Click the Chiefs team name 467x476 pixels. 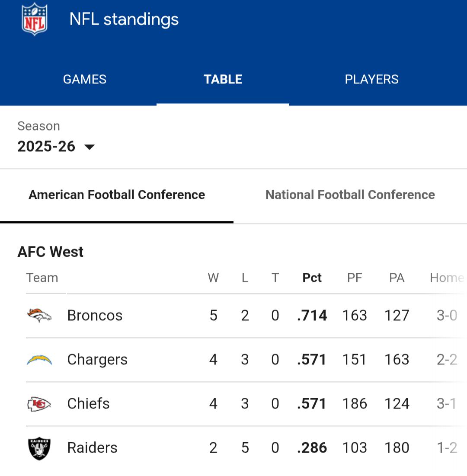click(88, 404)
